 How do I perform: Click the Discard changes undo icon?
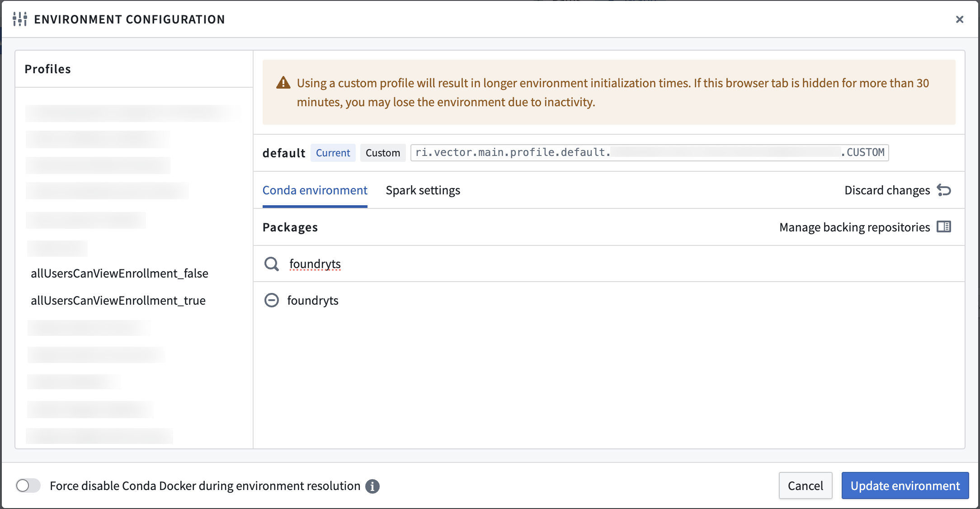(944, 190)
